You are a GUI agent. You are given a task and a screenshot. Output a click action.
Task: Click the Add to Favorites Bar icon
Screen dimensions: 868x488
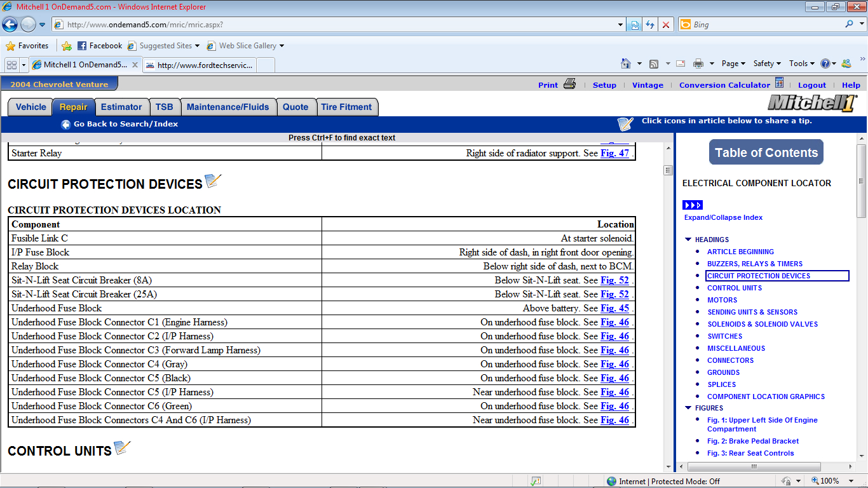[67, 46]
